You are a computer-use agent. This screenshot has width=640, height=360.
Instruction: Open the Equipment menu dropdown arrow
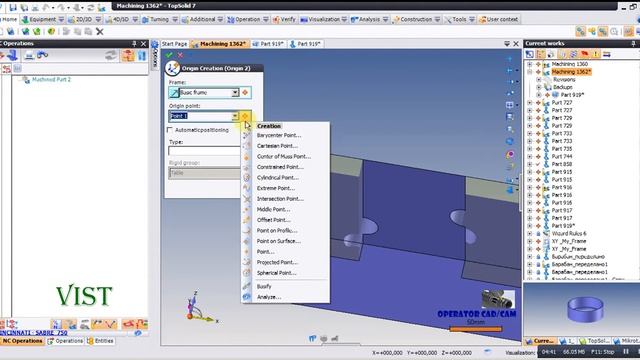click(61, 19)
